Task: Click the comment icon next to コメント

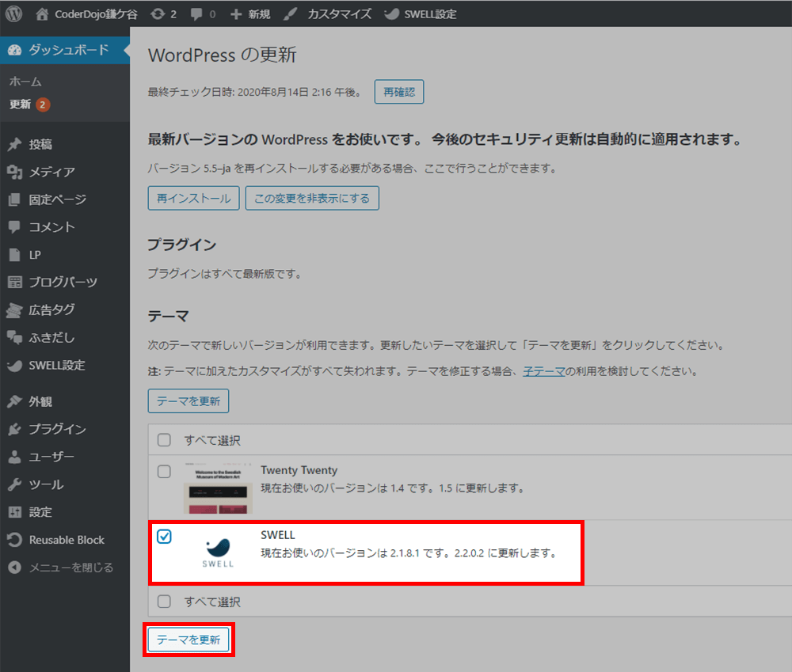Action: tap(14, 226)
